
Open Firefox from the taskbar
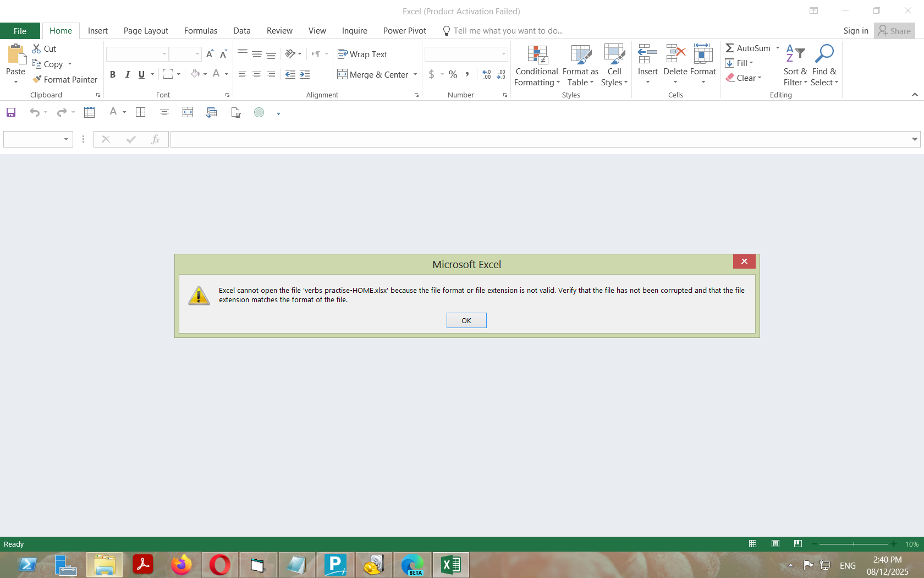182,565
